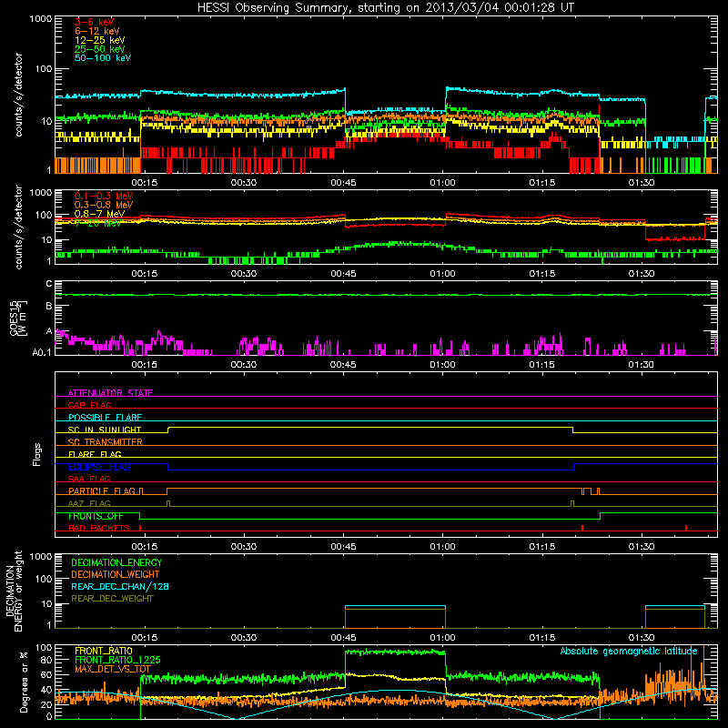Click the Degrees or % axis title
This screenshot has width=728, height=728.
pyautogui.click(x=25, y=682)
